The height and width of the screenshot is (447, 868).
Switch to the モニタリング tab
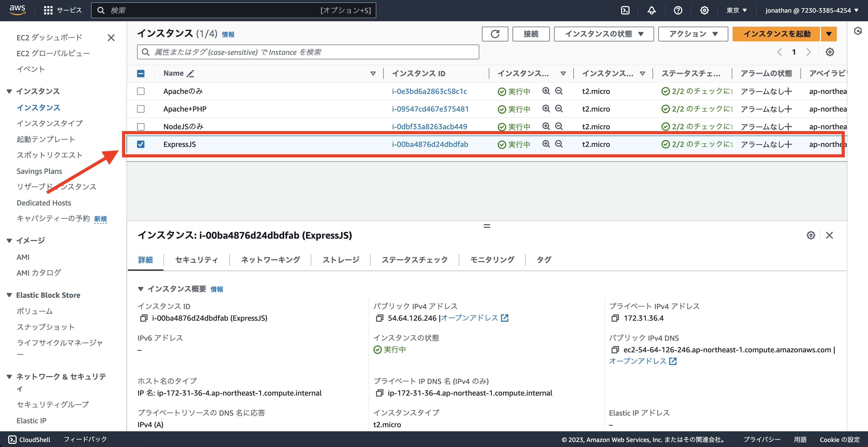[x=492, y=259]
